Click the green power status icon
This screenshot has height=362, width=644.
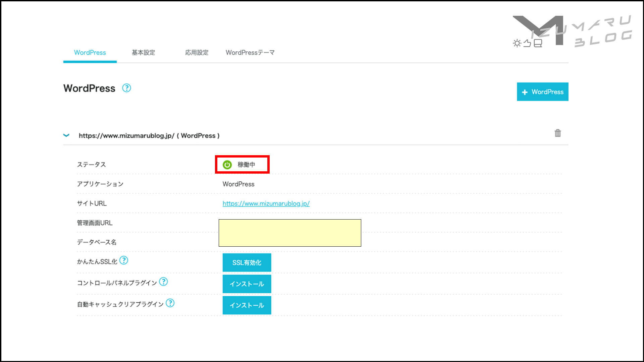227,165
